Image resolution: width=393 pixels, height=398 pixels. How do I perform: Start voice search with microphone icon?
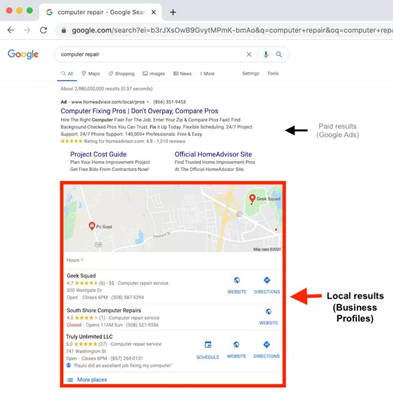coord(266,54)
